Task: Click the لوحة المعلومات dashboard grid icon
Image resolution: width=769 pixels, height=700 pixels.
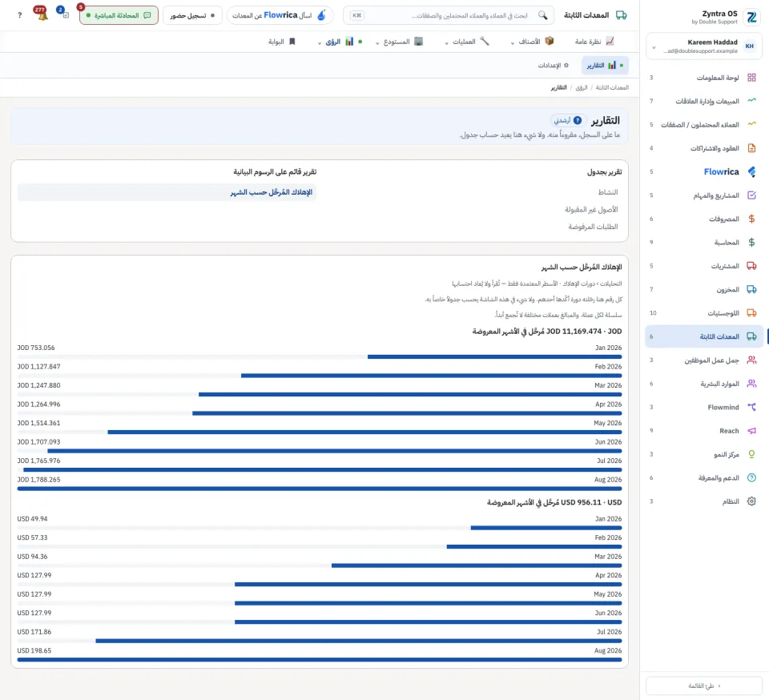Action: click(751, 78)
